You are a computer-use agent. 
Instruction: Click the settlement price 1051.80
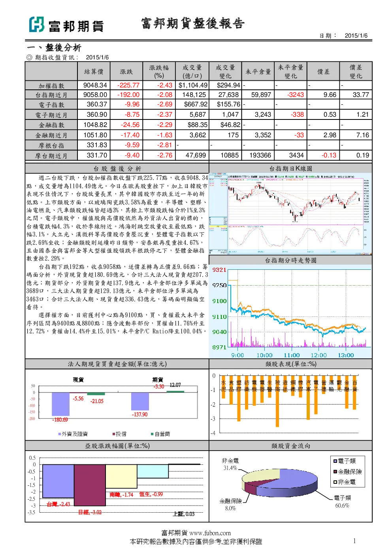95,135
